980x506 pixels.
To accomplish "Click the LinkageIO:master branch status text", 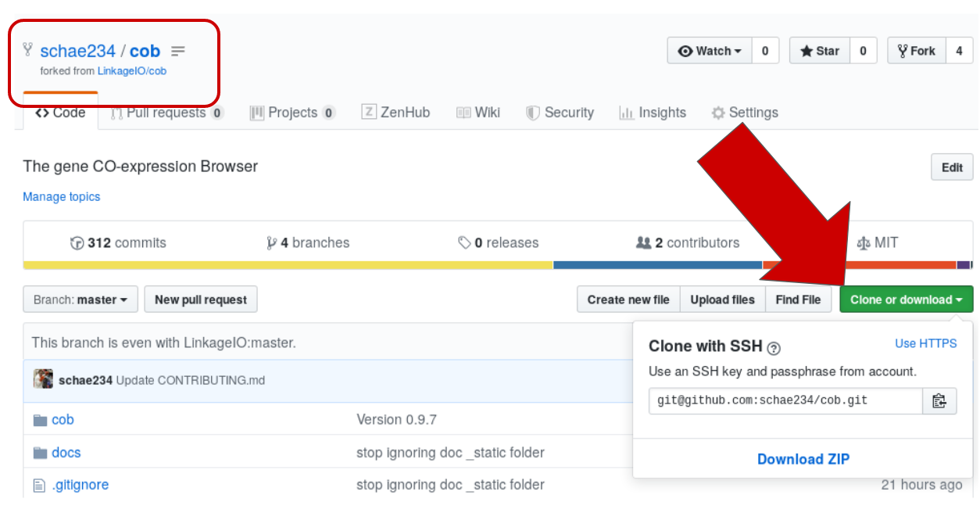I will pos(163,343).
